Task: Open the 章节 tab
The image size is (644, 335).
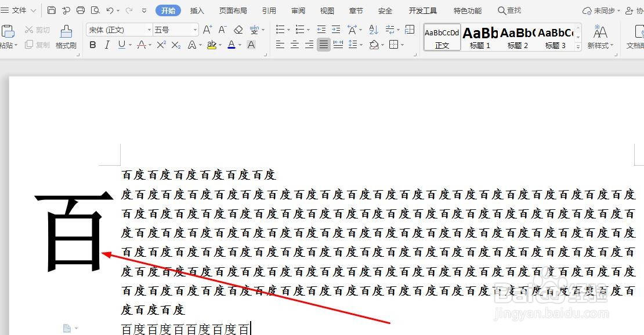Action: pyautogui.click(x=356, y=10)
